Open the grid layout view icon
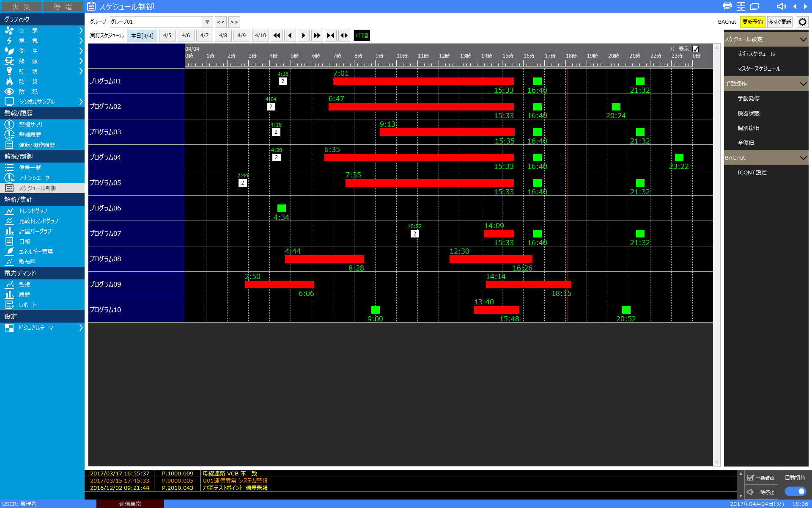Image resolution: width=812 pixels, height=508 pixels. tap(741, 6)
